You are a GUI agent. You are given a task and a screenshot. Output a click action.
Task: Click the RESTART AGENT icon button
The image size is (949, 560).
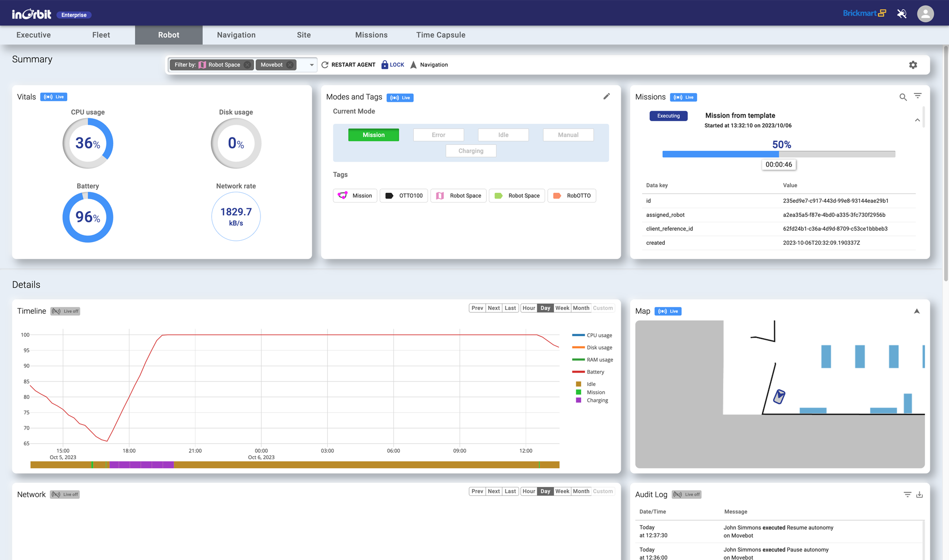[x=325, y=65]
